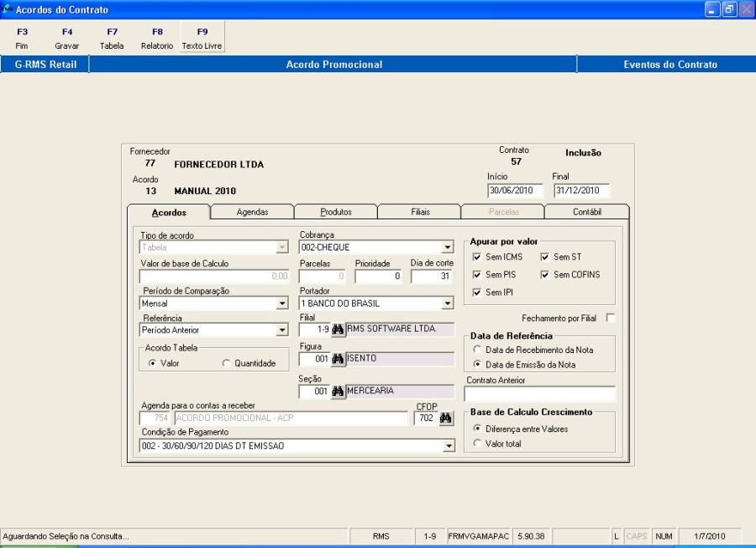
Task: Enable Fechamento por Filial checkbox
Action: (611, 319)
